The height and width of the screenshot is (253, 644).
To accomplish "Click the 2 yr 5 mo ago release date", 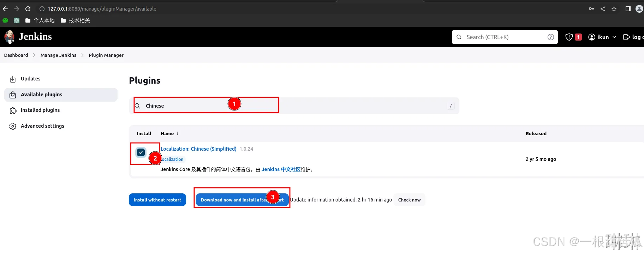I will [541, 159].
